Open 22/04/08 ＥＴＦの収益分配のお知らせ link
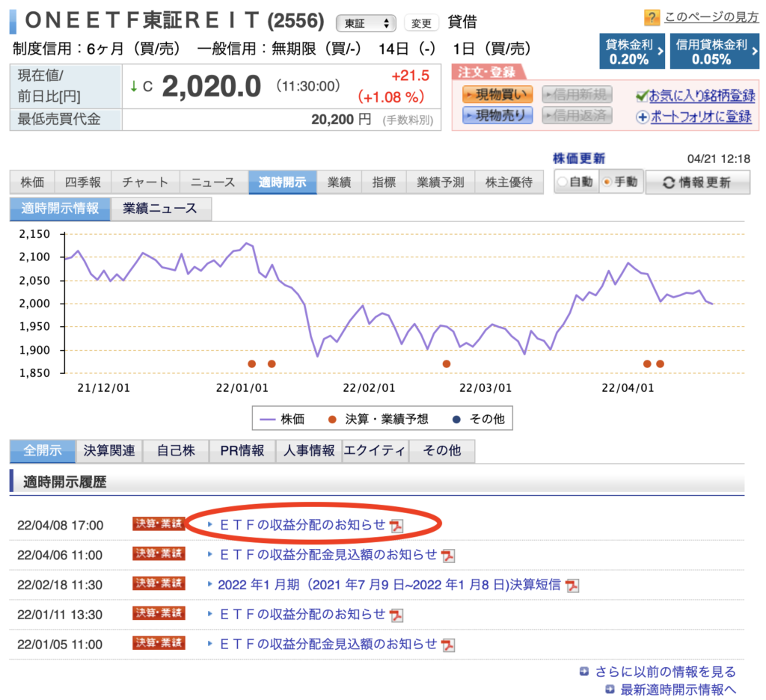This screenshot has width=766, height=700. tap(303, 525)
